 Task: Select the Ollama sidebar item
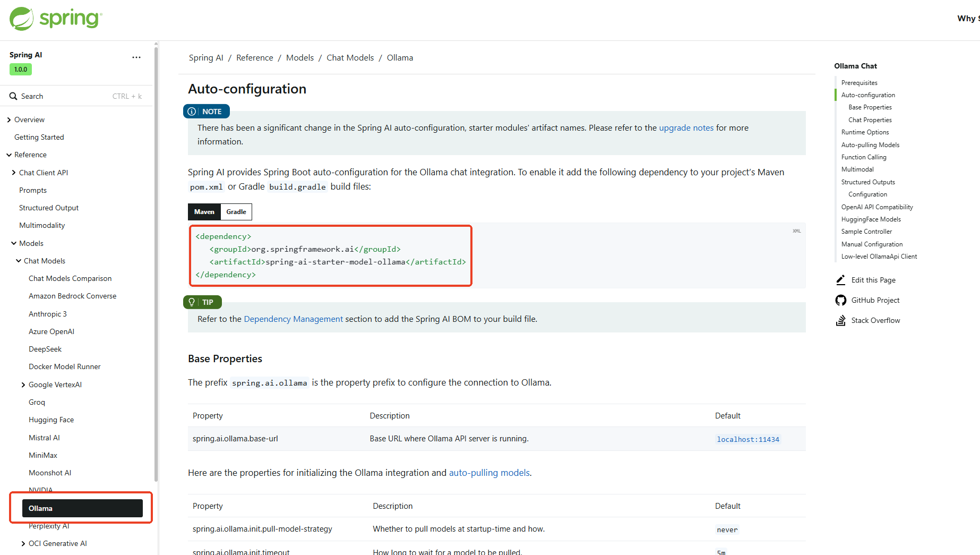[x=82, y=508]
